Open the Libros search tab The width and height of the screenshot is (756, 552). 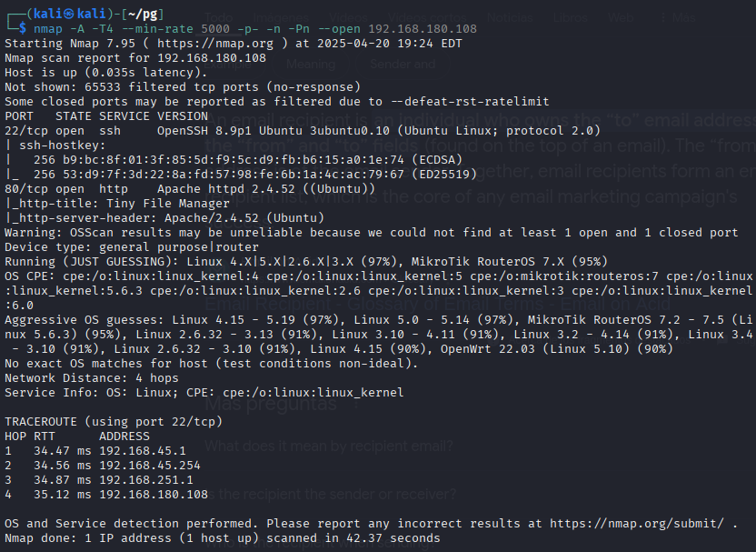tap(571, 18)
